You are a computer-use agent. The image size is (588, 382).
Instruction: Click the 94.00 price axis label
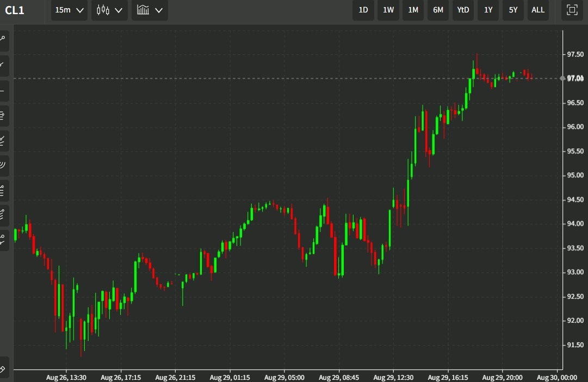[575, 223]
